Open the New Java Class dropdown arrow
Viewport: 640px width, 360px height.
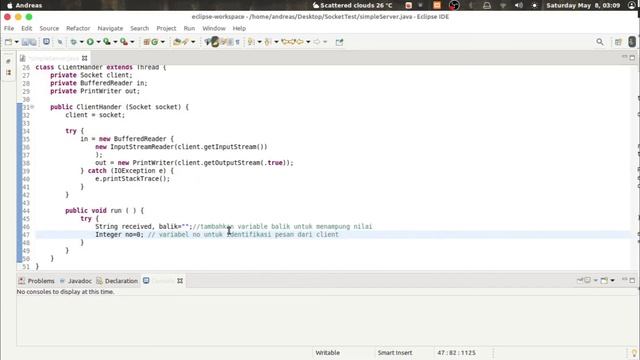162,42
